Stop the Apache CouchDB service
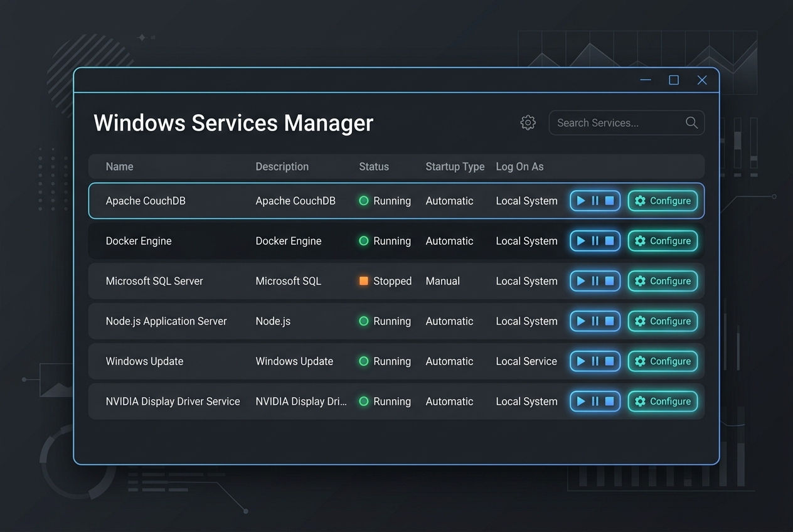The image size is (793, 532). point(609,201)
